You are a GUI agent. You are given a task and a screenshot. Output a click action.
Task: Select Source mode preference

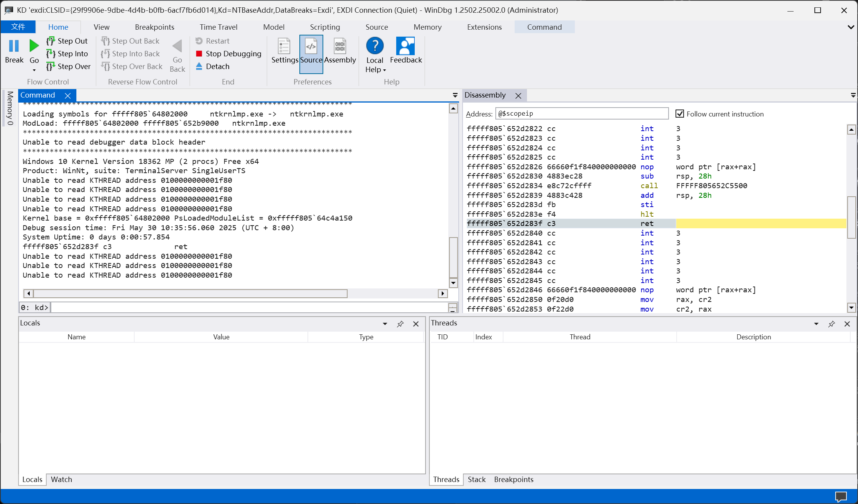[x=311, y=54]
